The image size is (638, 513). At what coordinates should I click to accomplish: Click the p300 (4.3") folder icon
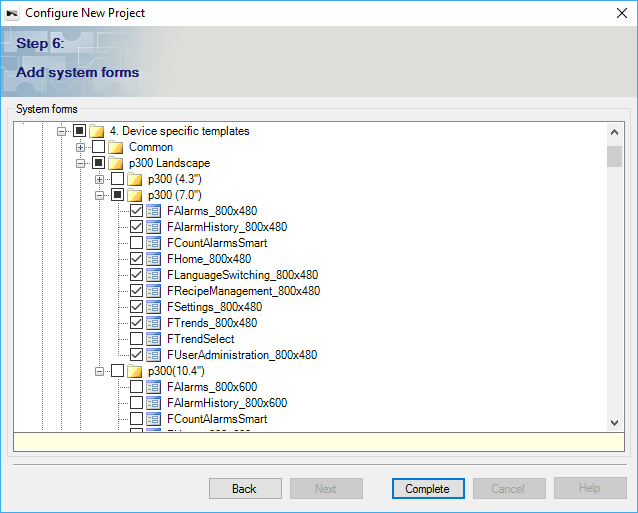coord(134,179)
